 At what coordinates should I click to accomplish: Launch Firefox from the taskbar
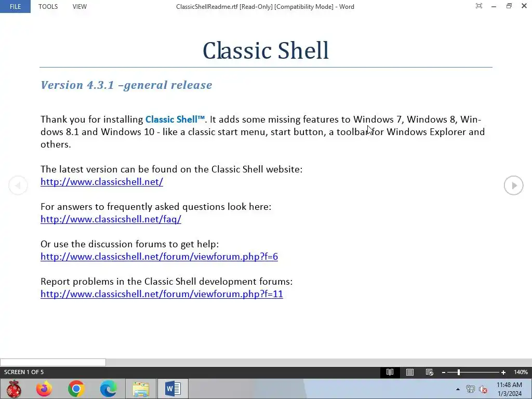pyautogui.click(x=44, y=389)
